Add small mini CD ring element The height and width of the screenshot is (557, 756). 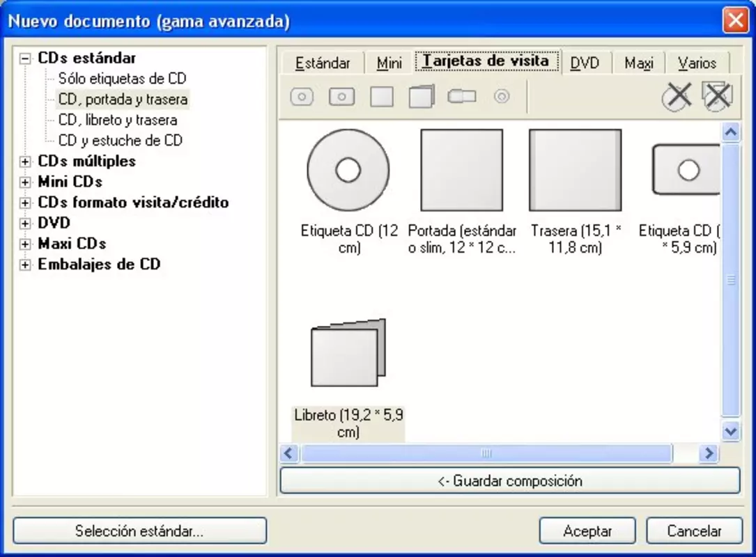point(502,96)
